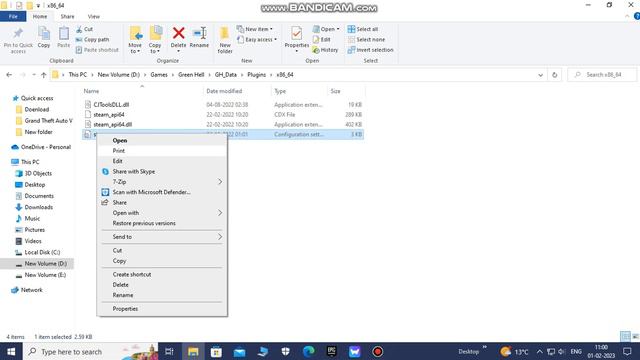Select the CJToolsDLL.dll file
Viewport: 640px width, 360px height.
pyautogui.click(x=111, y=104)
